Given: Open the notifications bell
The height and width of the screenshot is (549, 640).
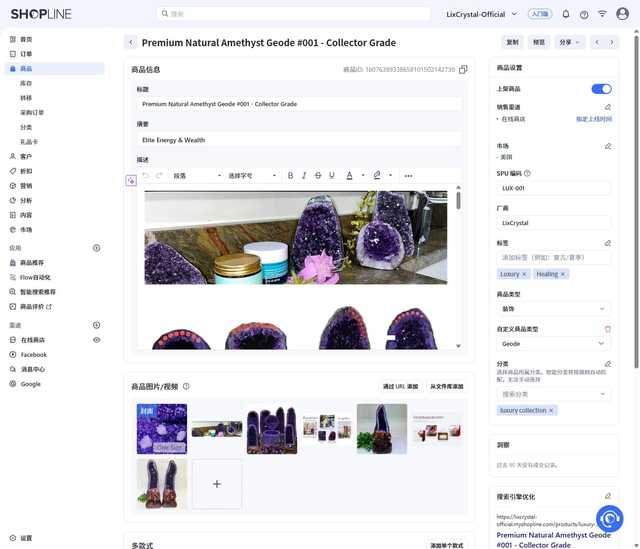Looking at the screenshot, I should coord(566,14).
